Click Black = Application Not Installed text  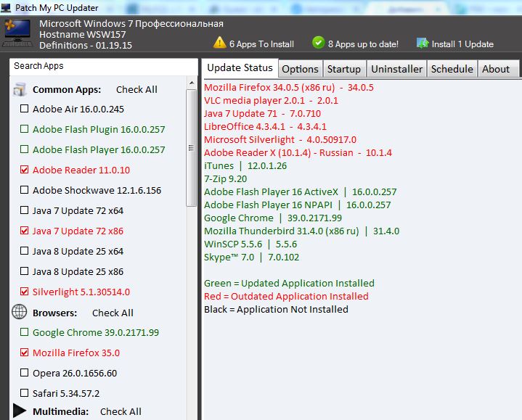click(x=276, y=309)
